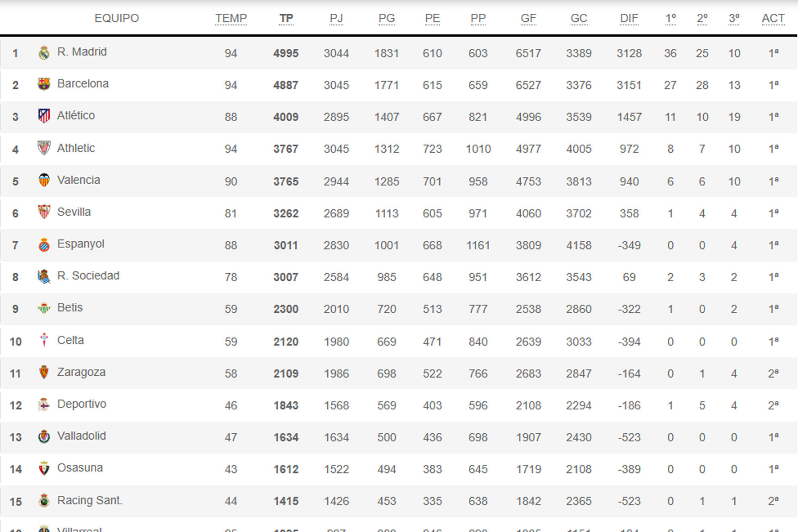This screenshot has height=532, width=798.
Task: Click the Betis club crest icon
Action: point(44,308)
